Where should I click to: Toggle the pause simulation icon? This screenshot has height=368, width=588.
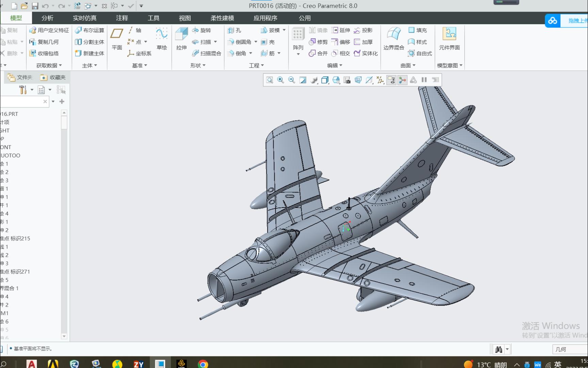424,80
